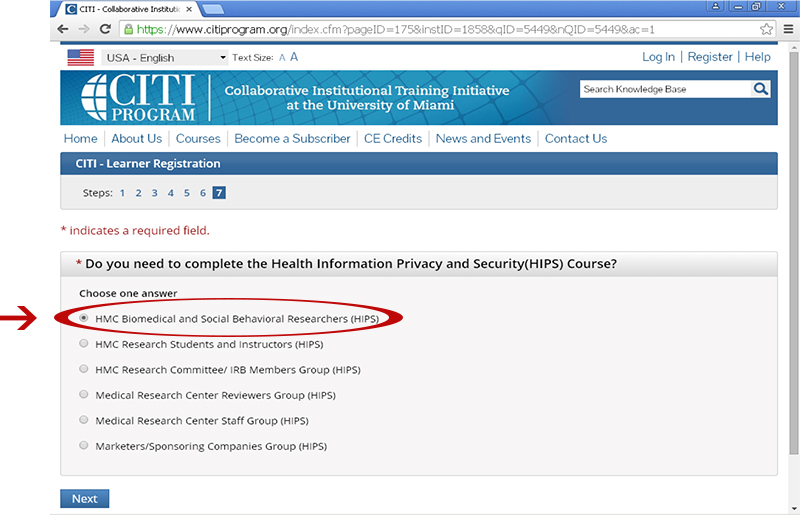
Task: Select HMC Research Students and Instructors
Action: point(84,344)
